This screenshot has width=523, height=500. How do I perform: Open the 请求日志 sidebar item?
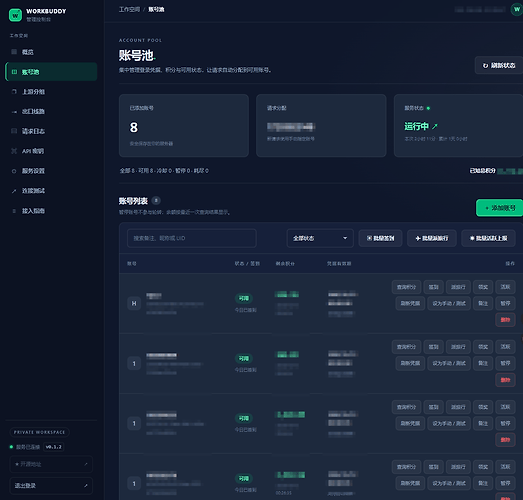tap(51, 131)
